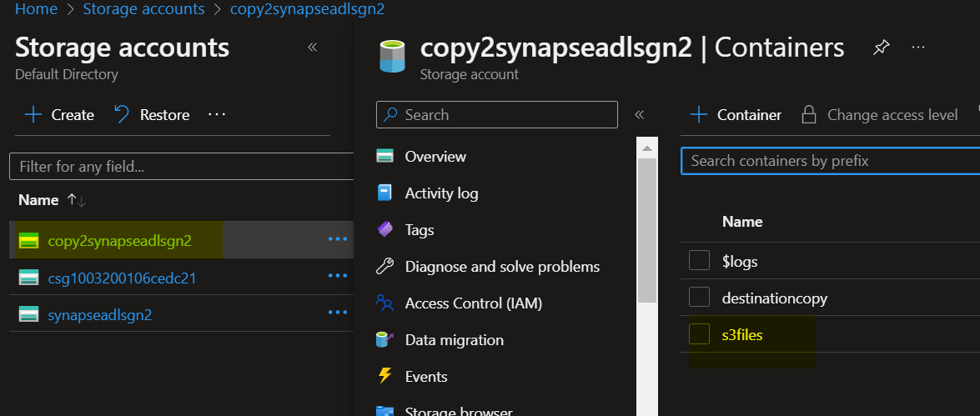Image resolution: width=980 pixels, height=416 pixels.
Task: Open the ellipsis menu for copy2synapseadlsgn2
Action: [x=338, y=238]
